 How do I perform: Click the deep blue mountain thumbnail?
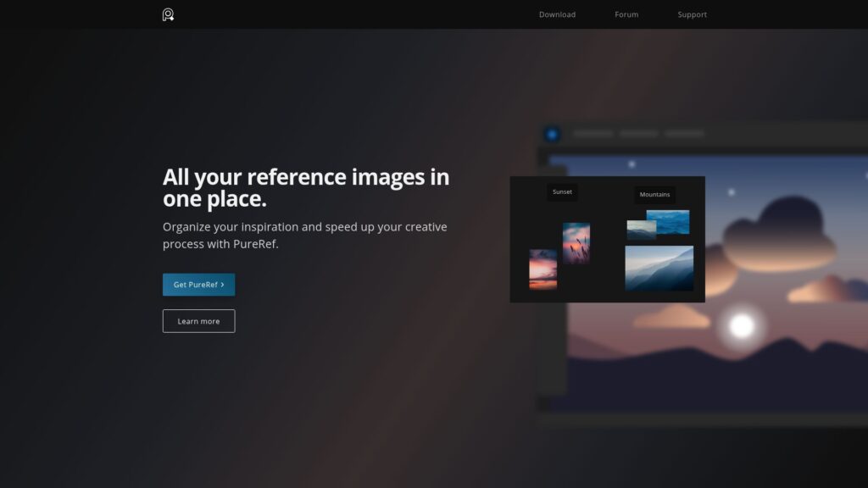(671, 220)
